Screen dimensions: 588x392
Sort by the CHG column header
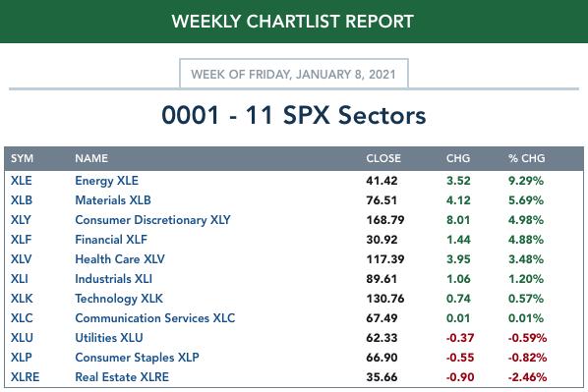pyautogui.click(x=458, y=158)
